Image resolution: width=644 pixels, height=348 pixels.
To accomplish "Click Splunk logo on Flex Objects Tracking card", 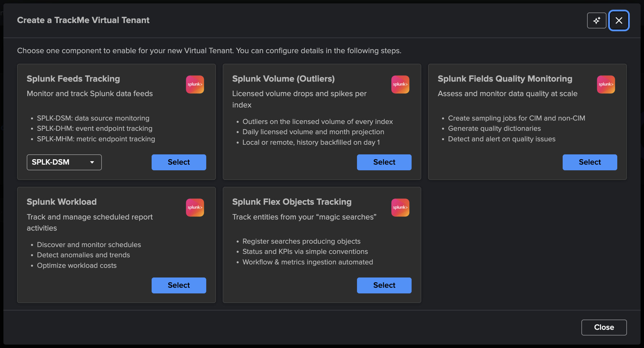I will 400,208.
